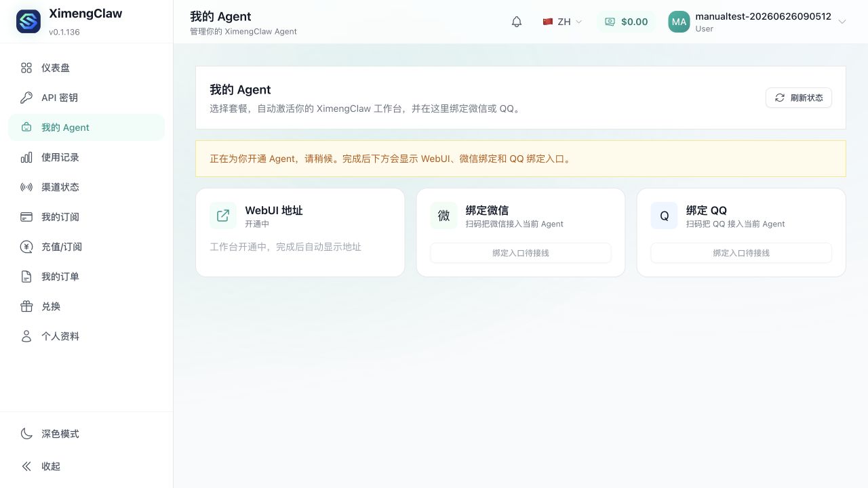This screenshot has width=868, height=488.
Task: Toggle dark mode via moon icon
Action: (26, 434)
